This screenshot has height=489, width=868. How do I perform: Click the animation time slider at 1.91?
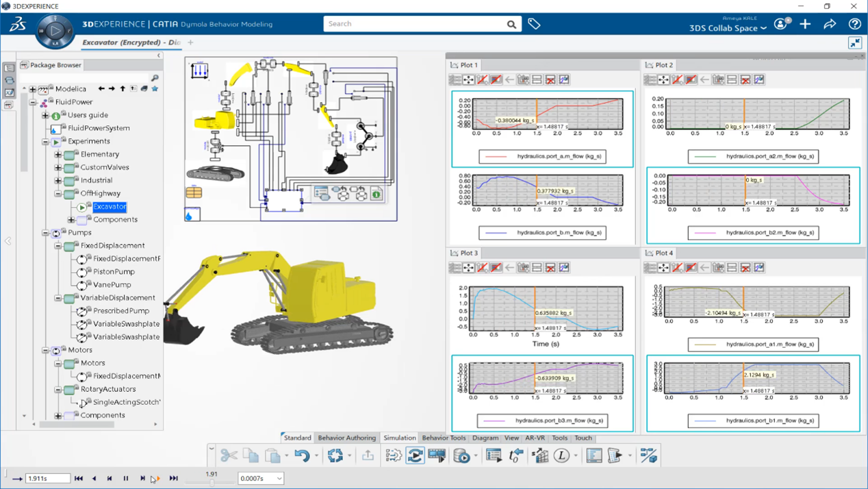212,482
